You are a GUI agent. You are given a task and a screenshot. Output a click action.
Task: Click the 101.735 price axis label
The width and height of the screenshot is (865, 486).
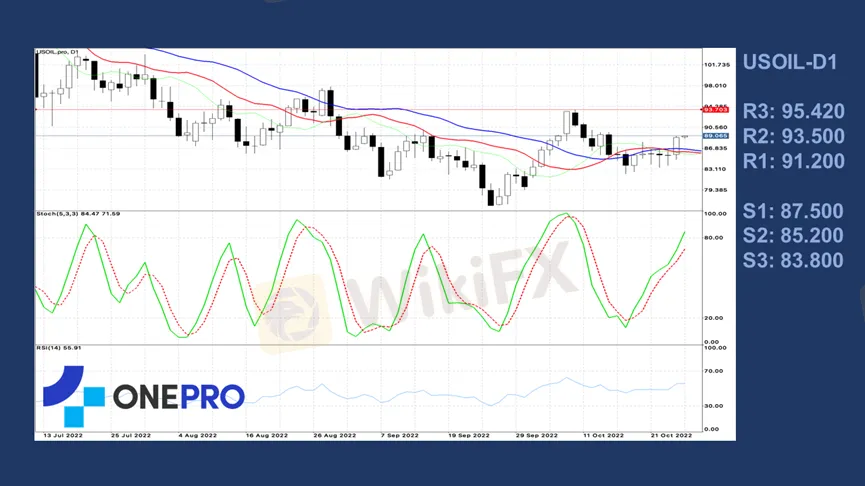717,65
